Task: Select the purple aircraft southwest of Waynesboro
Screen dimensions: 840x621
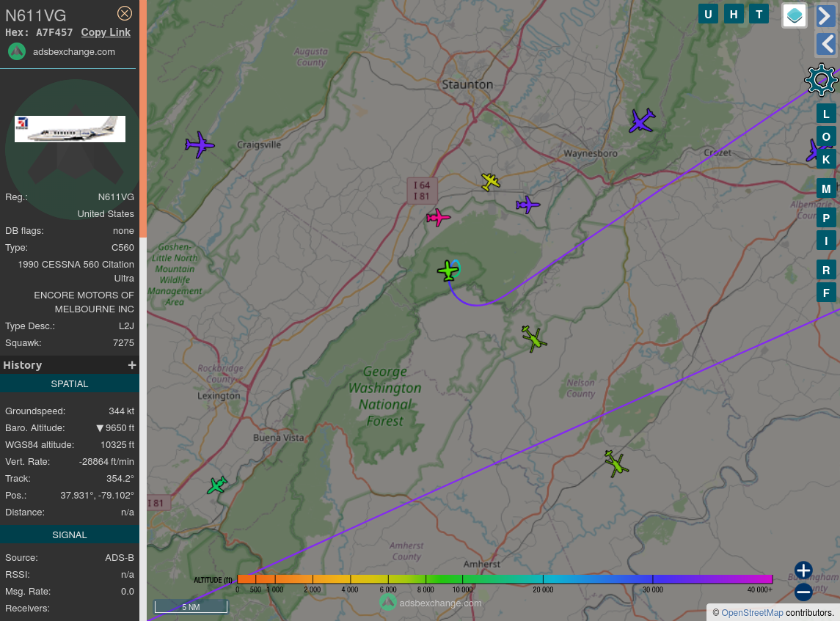Action: [x=528, y=205]
